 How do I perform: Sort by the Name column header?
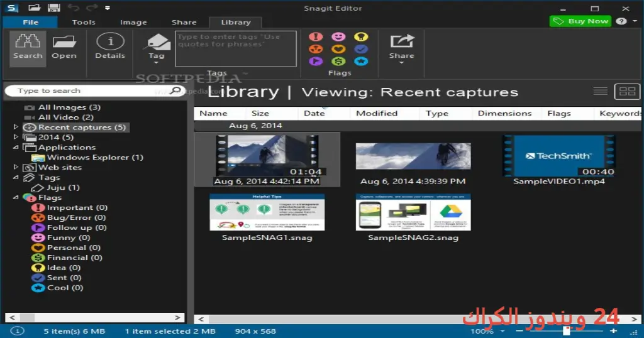point(214,113)
